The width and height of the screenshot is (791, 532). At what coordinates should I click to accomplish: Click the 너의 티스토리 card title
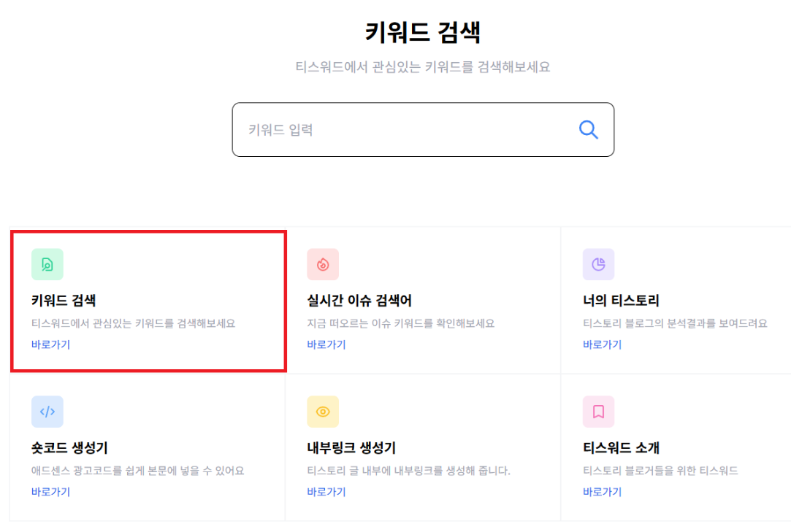pos(621,301)
